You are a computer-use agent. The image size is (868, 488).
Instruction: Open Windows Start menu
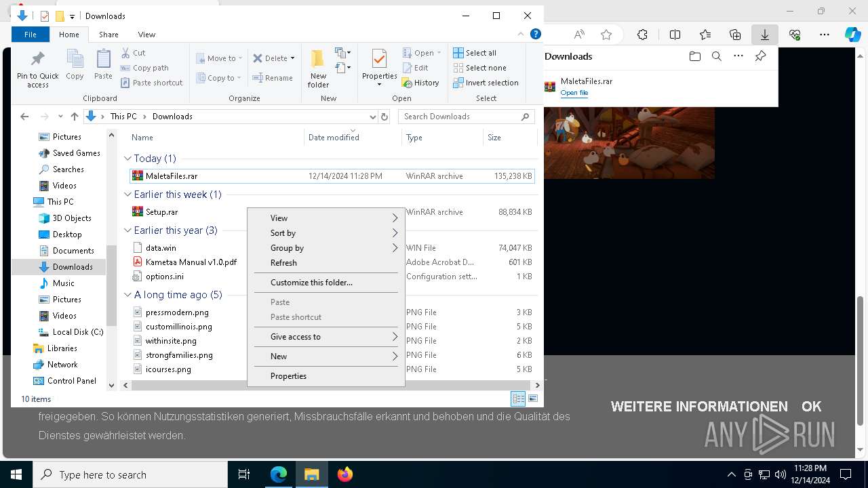click(16, 474)
